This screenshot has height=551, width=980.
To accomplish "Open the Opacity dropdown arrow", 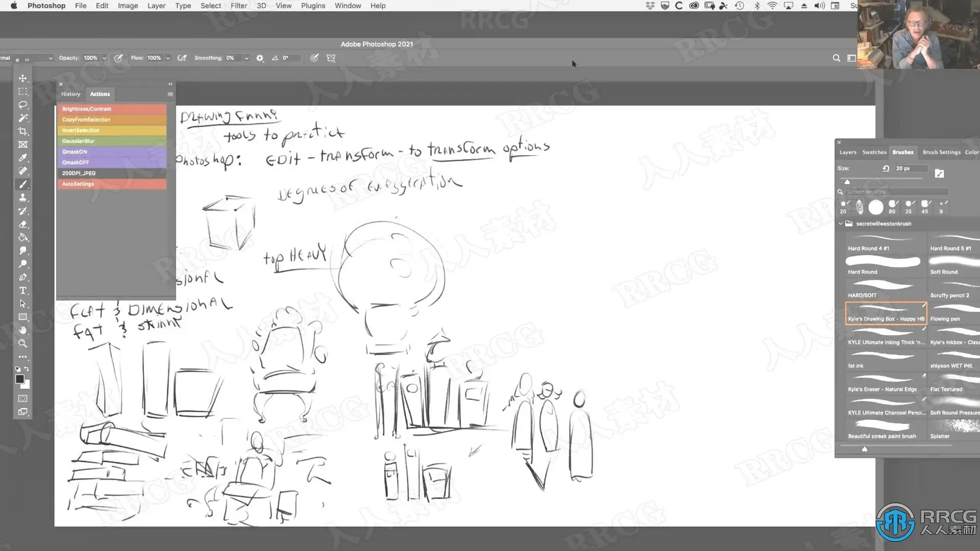I will [104, 58].
